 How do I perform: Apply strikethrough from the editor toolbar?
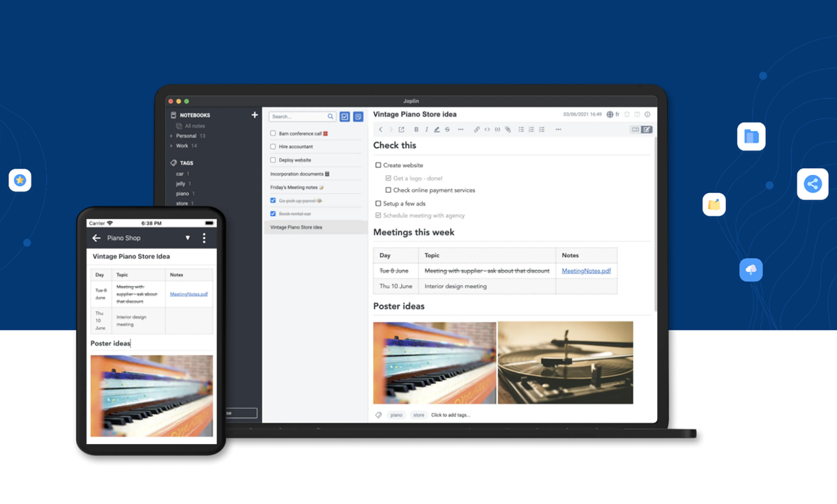pos(447,130)
